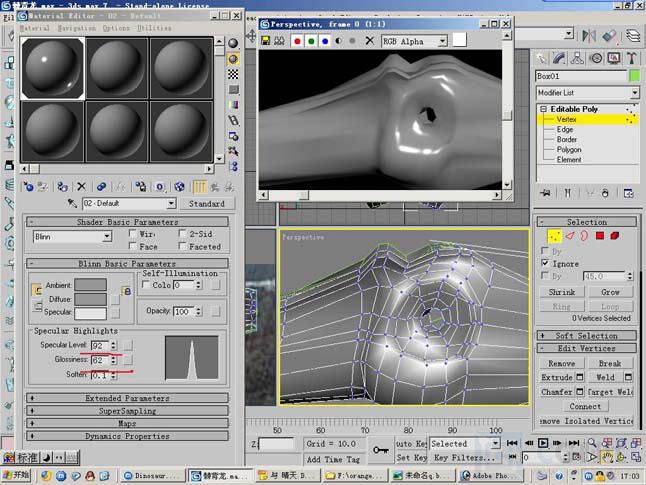Select Edge sub-object icon in Selection rollout
This screenshot has width=646, height=485.
click(x=570, y=236)
